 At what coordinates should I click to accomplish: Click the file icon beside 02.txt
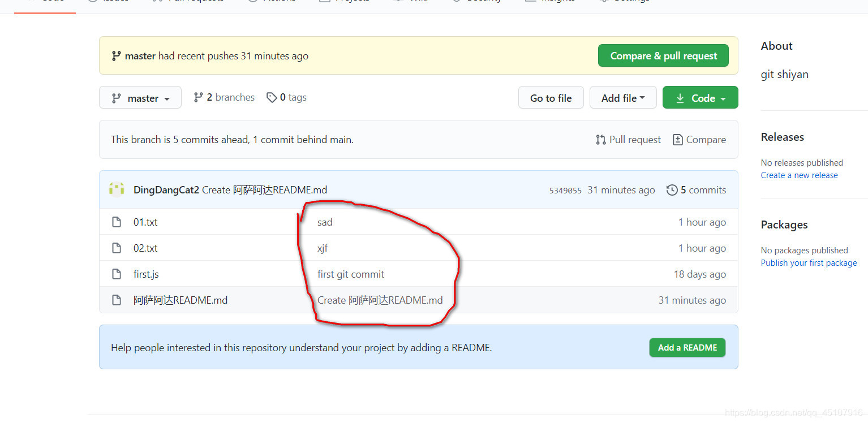pyautogui.click(x=117, y=248)
